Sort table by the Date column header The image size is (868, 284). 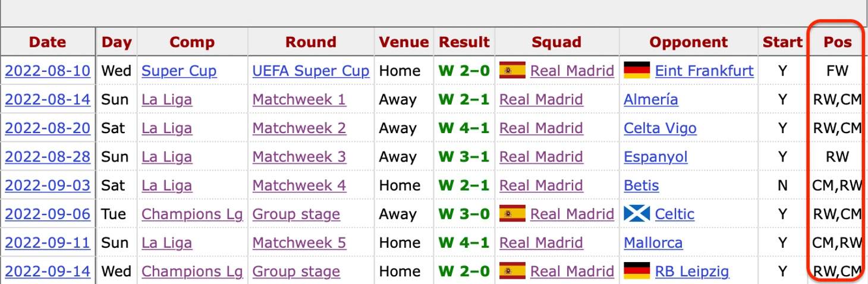(x=48, y=42)
